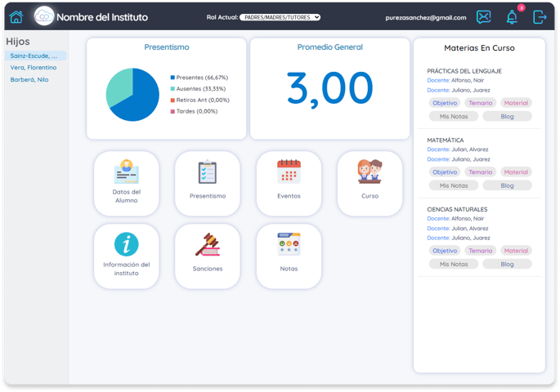This screenshot has height=392, width=560.
Task: Open Información del instituto card
Action: [127, 256]
